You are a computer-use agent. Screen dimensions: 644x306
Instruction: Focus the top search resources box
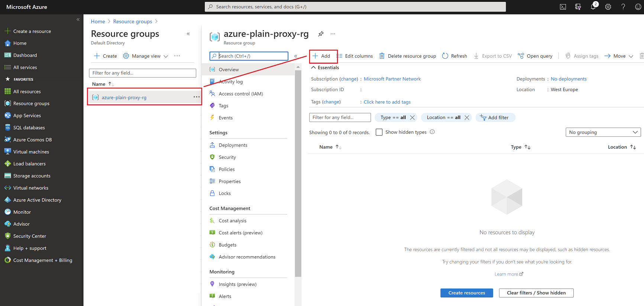pyautogui.click(x=355, y=7)
